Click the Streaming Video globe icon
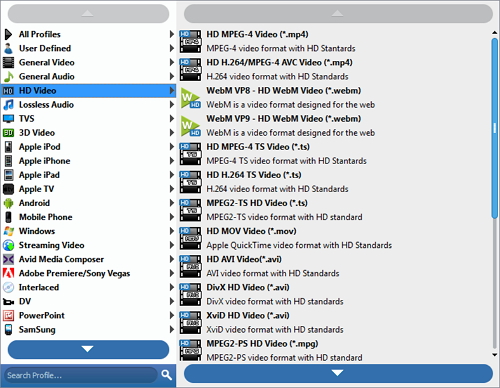Screen dimensions: 500x388 tap(8, 245)
